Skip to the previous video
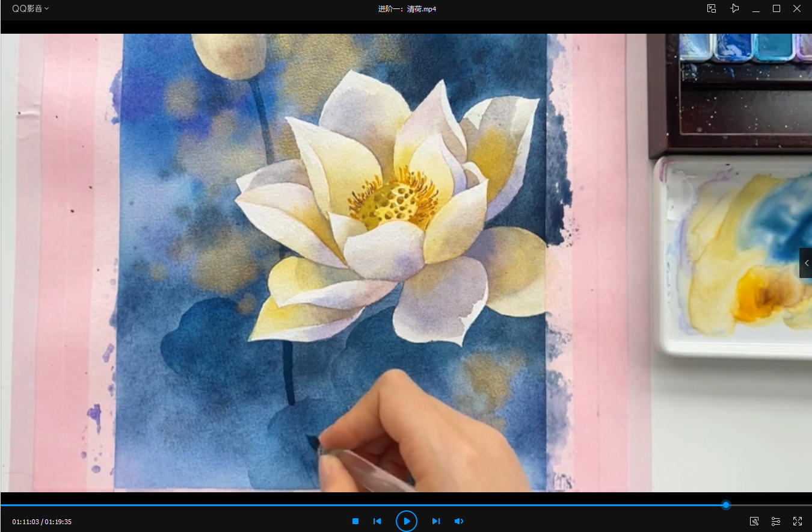812x532 pixels. point(377,521)
